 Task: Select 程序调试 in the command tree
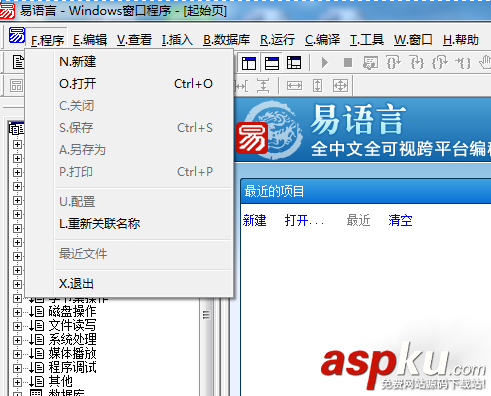pyautogui.click(x=72, y=368)
